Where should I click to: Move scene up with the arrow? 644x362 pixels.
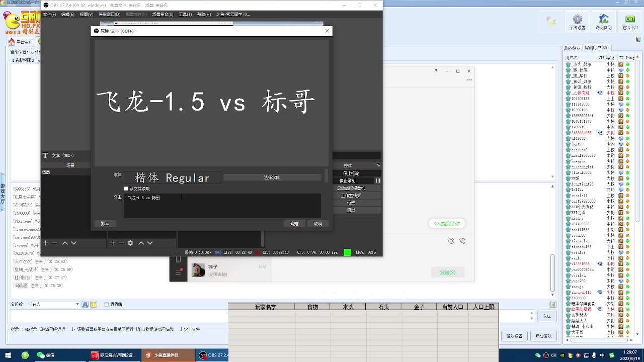tap(65, 243)
